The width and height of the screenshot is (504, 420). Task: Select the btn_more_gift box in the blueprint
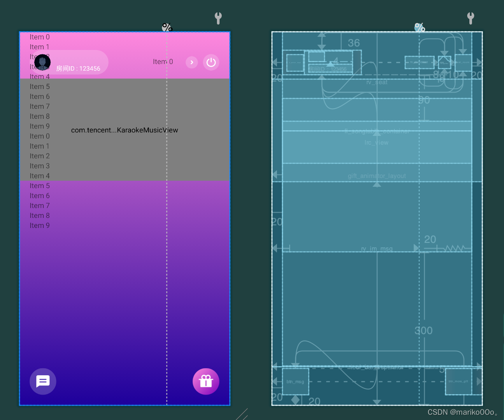click(458, 381)
